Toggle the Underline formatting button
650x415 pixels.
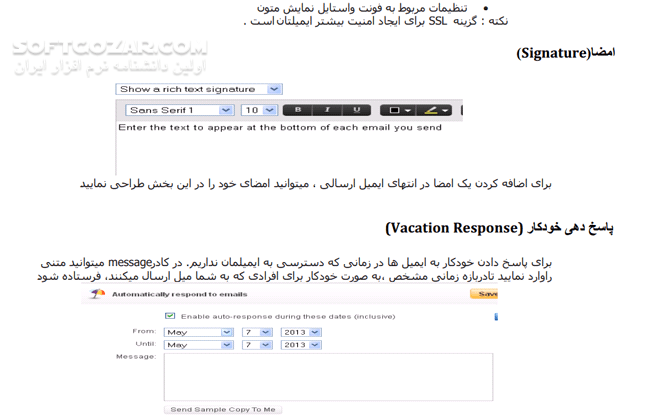click(x=357, y=110)
